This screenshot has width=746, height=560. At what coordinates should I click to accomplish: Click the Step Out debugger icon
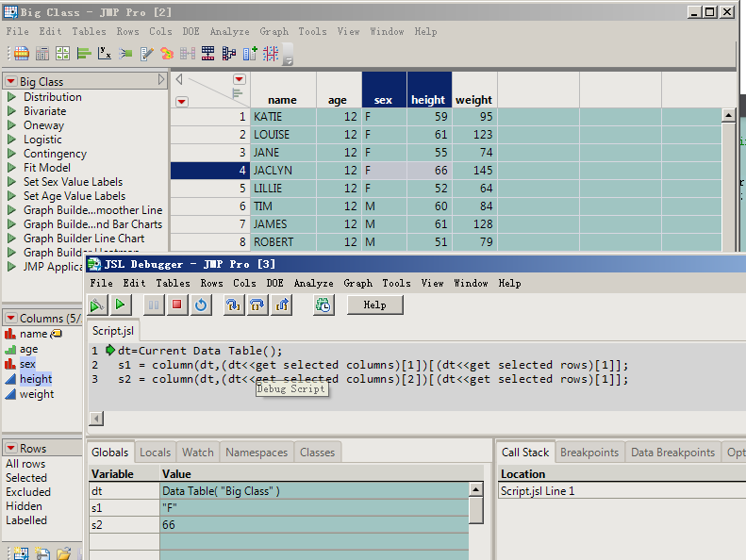(282, 305)
